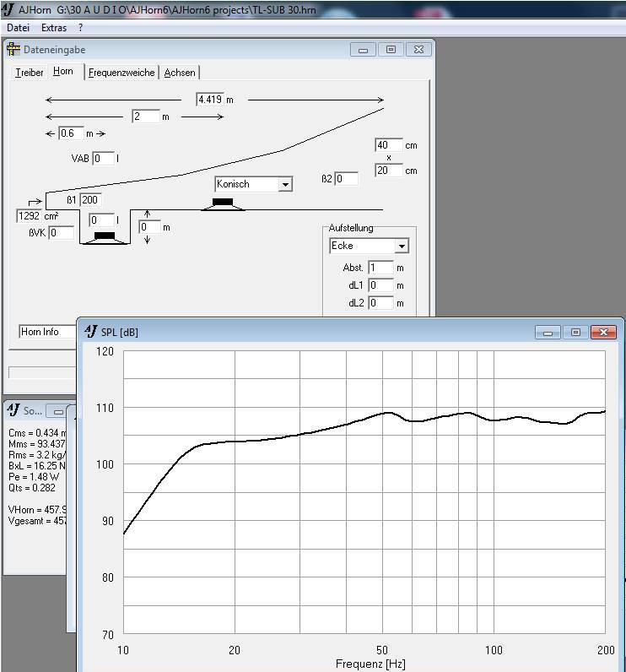Click the AJ icon of SPL window
This screenshot has width=626, height=672.
[91, 331]
